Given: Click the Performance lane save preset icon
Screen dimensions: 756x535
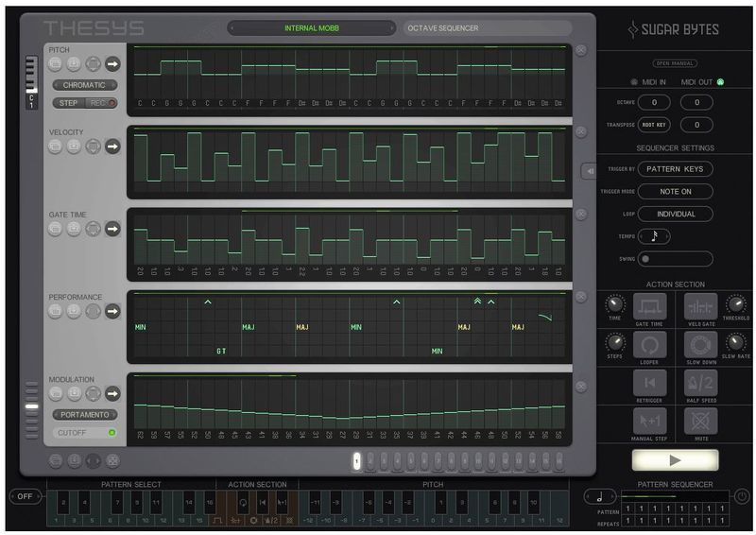Looking at the screenshot, I should click(74, 311).
